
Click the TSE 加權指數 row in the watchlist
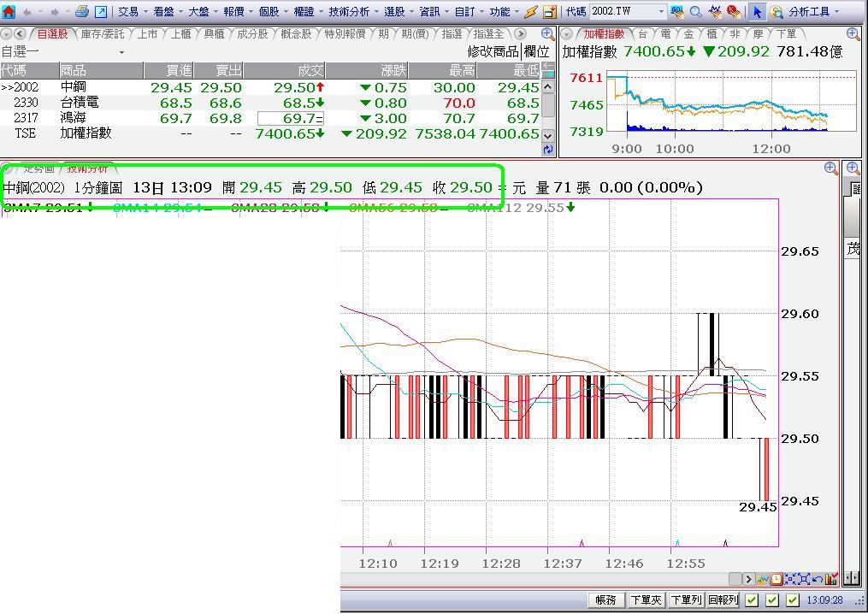pos(270,133)
